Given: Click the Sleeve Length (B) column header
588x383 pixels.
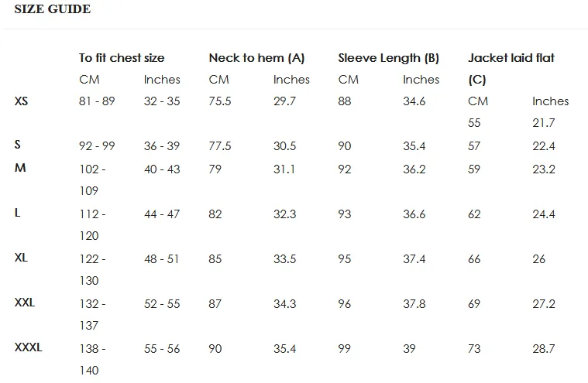Looking at the screenshot, I should [x=388, y=58].
